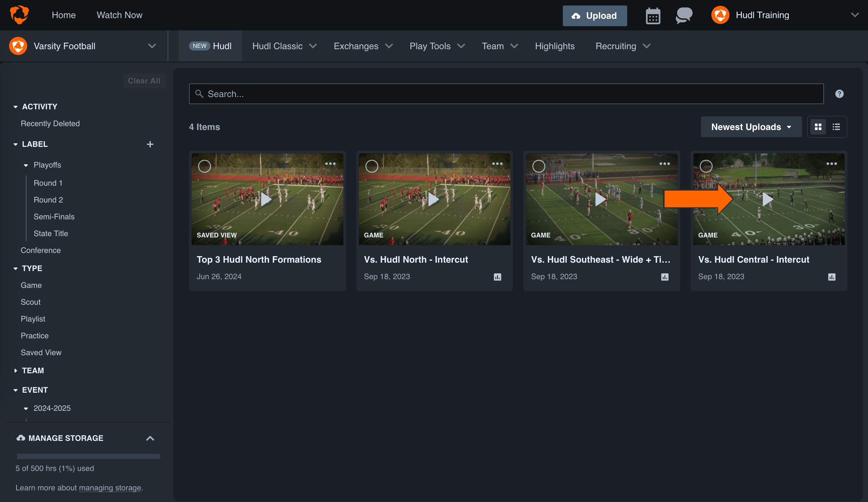View stats report for Vs. Hudl Southeast
Screen dimensions: 868x502
[x=665, y=277]
